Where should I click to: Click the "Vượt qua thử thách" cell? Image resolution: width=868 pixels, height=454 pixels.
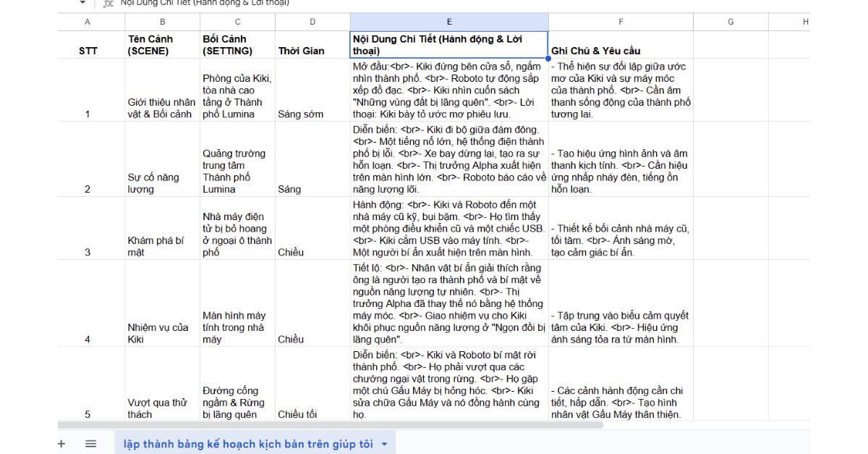point(162,384)
